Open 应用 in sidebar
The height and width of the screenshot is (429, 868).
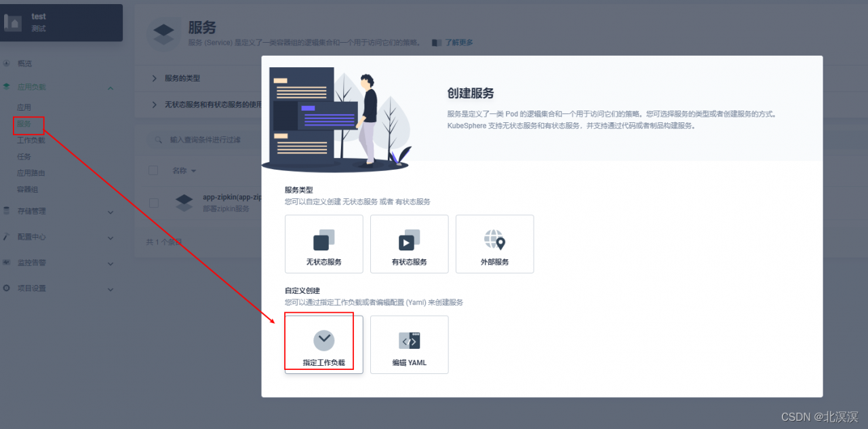point(24,107)
